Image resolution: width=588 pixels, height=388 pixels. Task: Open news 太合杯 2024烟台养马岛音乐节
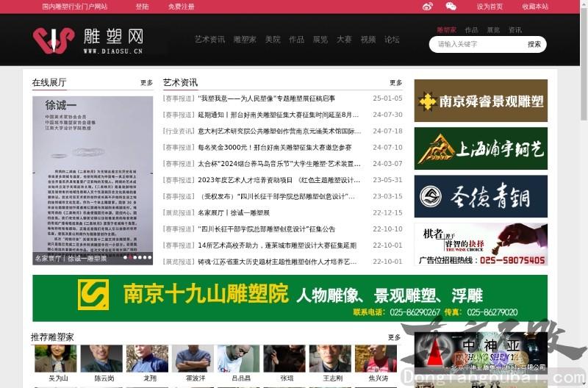[279, 164]
